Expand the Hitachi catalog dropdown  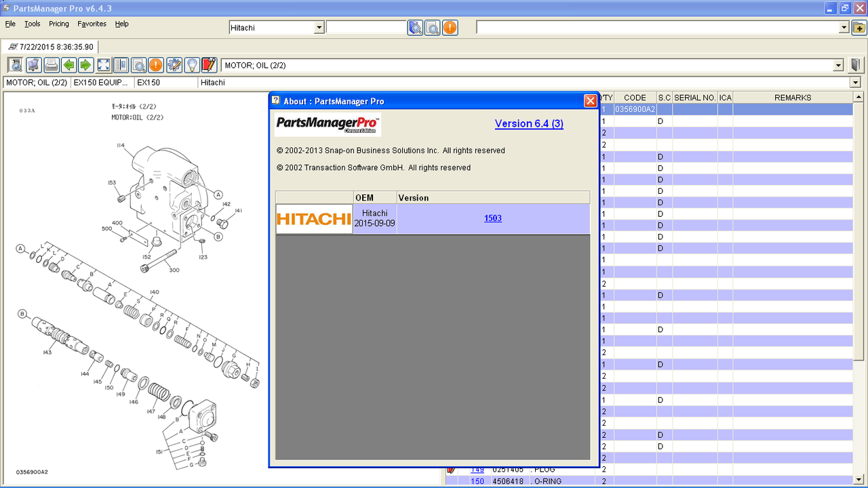coord(319,28)
